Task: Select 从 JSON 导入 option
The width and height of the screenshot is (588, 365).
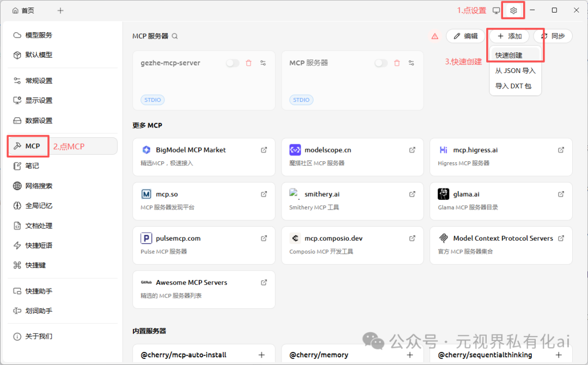Action: click(x=514, y=70)
